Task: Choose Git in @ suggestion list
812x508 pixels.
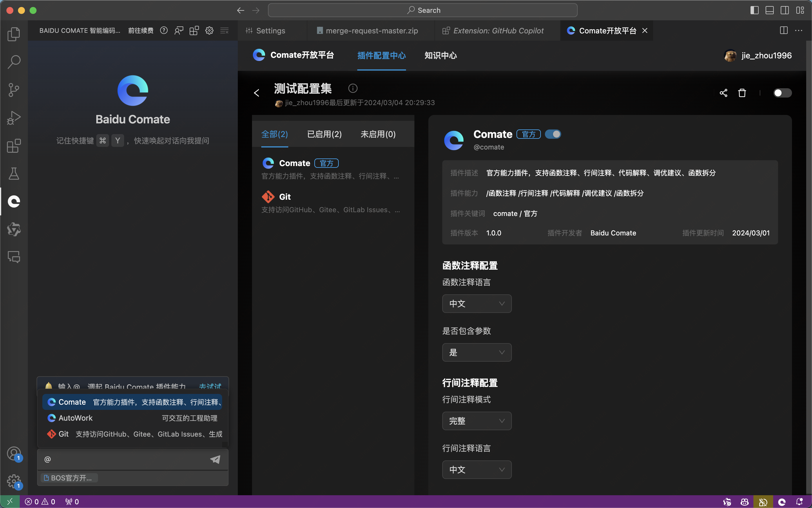Action: pyautogui.click(x=132, y=435)
